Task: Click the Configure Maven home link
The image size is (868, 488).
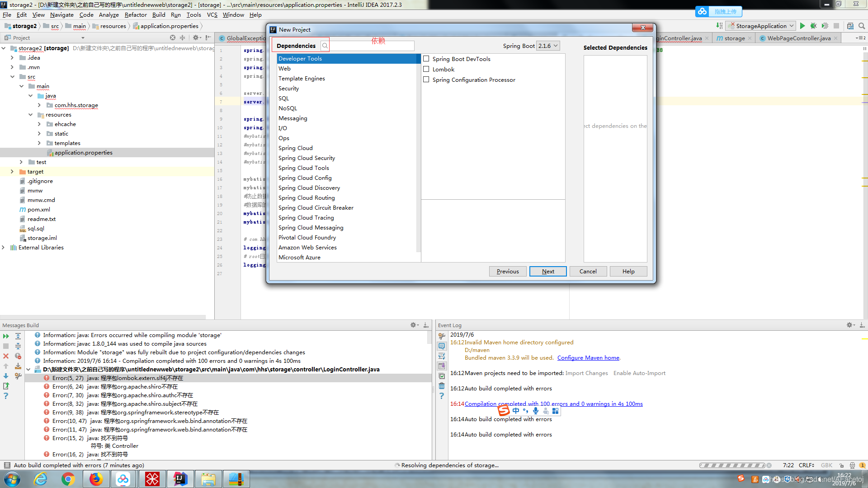Action: tap(588, 357)
